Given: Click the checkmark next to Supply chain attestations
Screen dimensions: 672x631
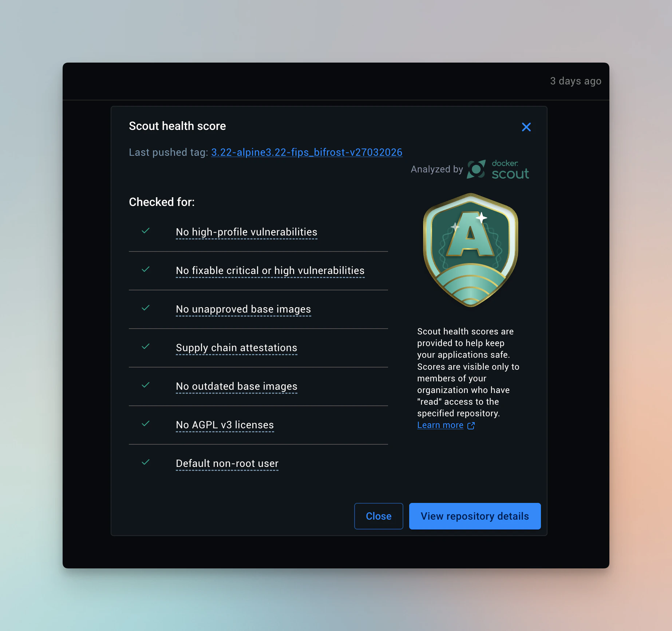Looking at the screenshot, I should tap(146, 346).
